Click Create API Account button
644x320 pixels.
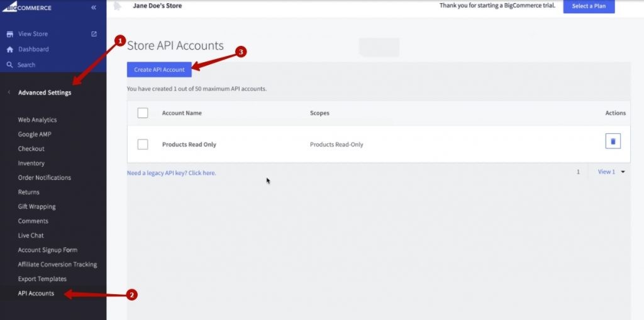pyautogui.click(x=159, y=69)
